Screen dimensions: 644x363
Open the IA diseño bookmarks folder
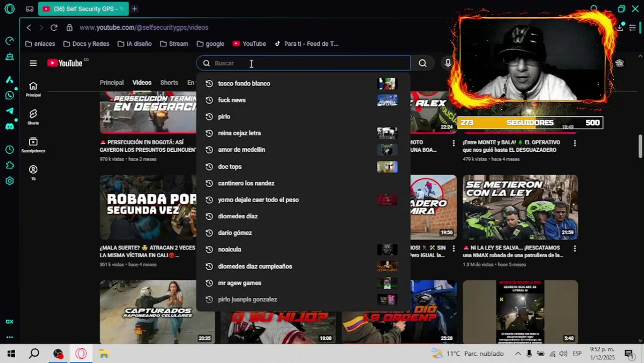coord(135,44)
